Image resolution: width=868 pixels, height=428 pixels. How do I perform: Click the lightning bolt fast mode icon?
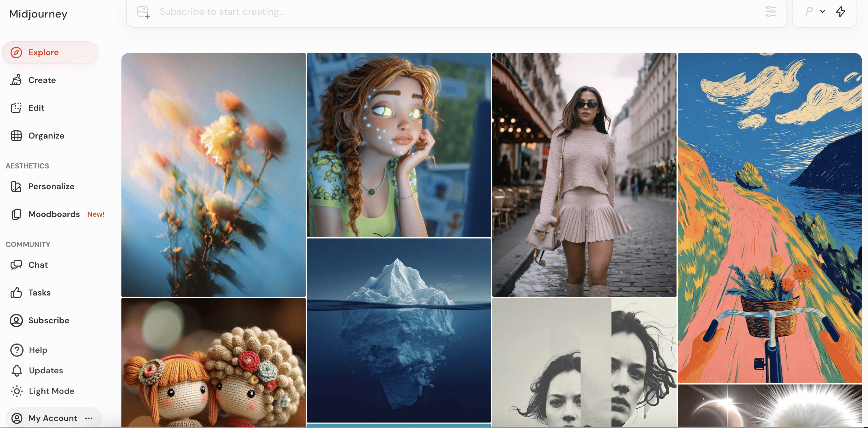[841, 11]
